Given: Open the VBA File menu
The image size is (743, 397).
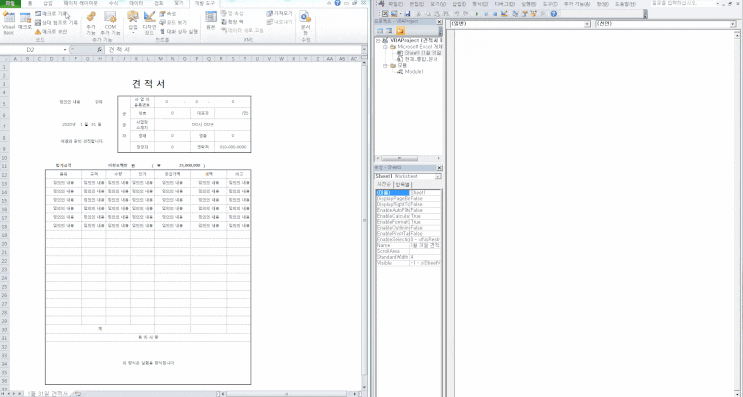Looking at the screenshot, I should tap(396, 4).
